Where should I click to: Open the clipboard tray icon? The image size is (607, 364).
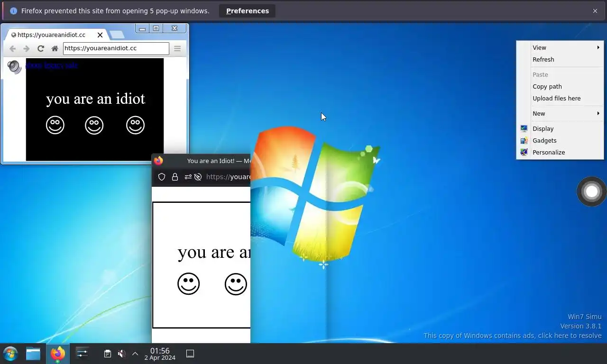point(108,354)
